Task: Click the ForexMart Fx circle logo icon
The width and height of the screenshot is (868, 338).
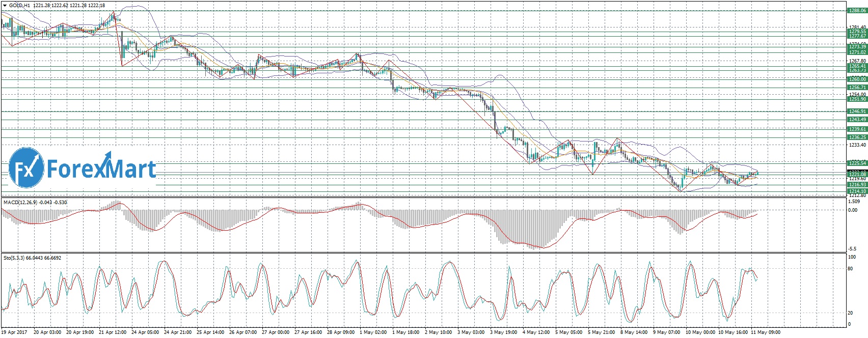Action: tap(26, 168)
